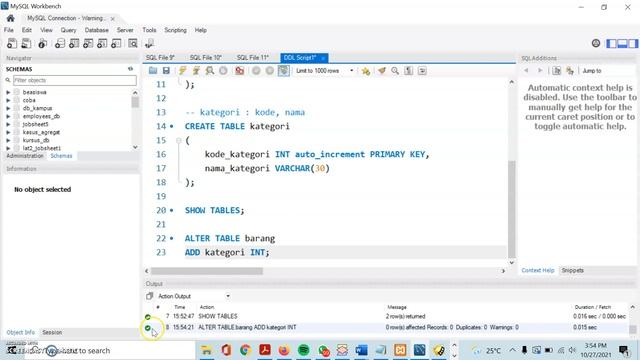The height and width of the screenshot is (360, 640).
Task: Create a new view toolbar icon
Action: 88,43
